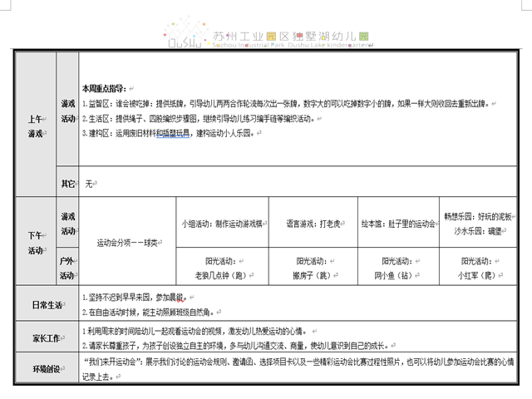Click the 记录上去 ending line
The width and height of the screenshot is (532, 399).
point(97,377)
